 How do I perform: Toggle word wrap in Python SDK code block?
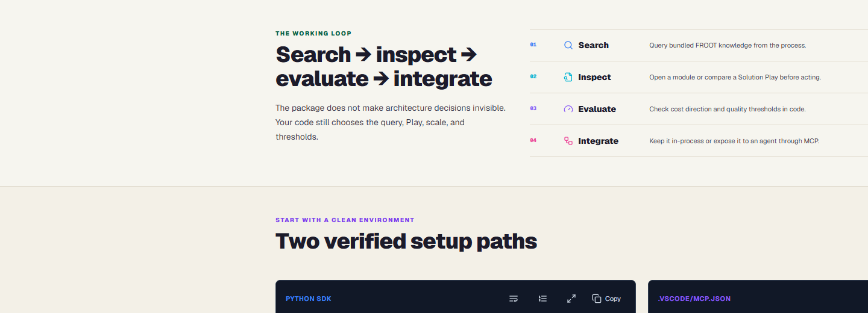(514, 299)
